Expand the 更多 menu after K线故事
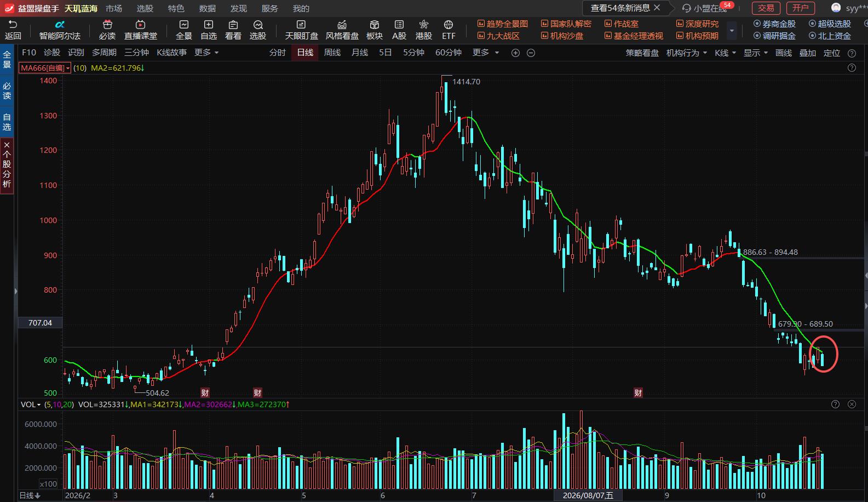 coord(206,52)
